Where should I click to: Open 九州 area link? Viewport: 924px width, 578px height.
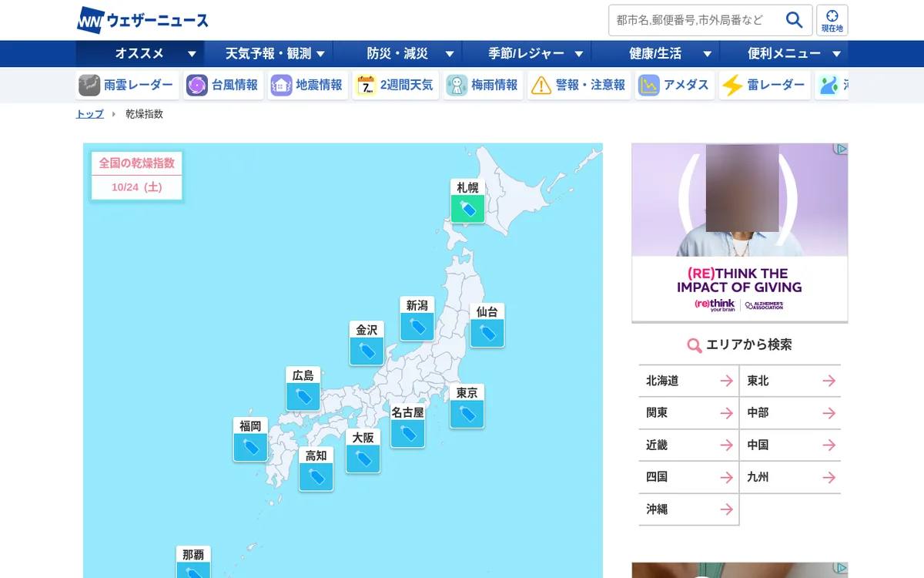pyautogui.click(x=791, y=478)
